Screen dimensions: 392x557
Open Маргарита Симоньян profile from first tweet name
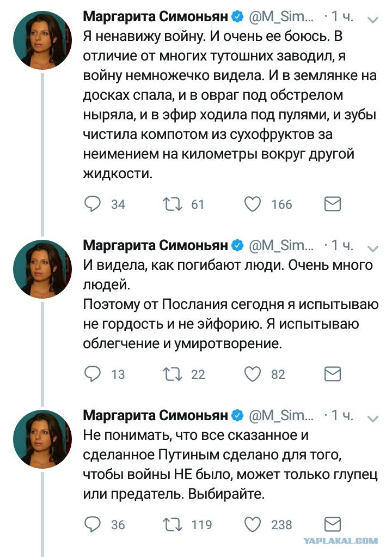click(155, 17)
